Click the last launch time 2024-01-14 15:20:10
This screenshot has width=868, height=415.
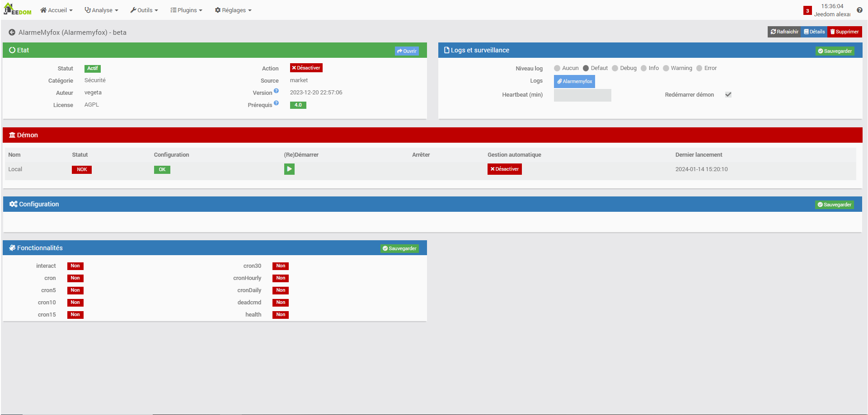point(702,169)
